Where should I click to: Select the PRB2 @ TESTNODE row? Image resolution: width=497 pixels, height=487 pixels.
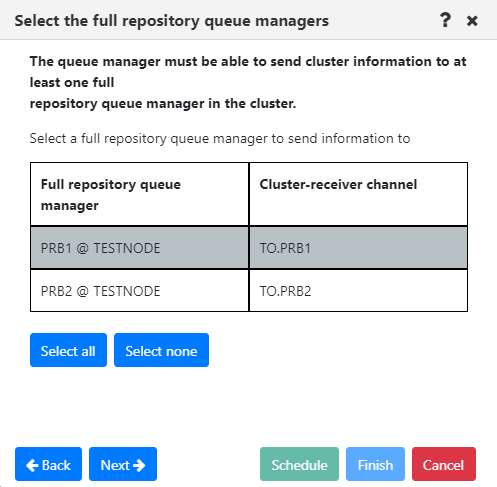(249, 291)
